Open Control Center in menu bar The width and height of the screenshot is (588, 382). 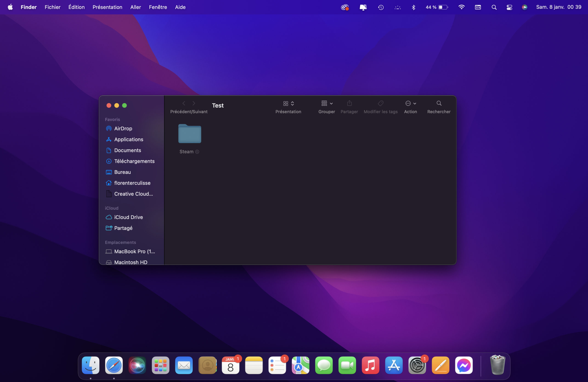509,7
